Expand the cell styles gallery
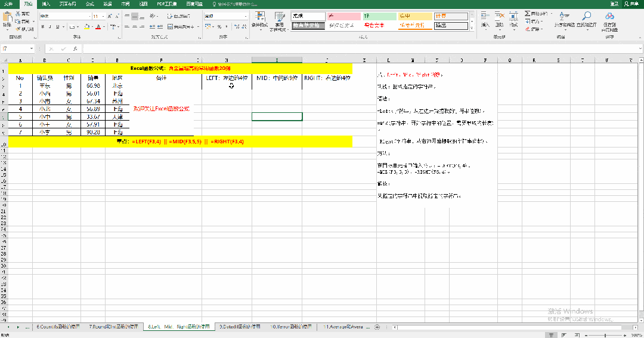 [x=472, y=29]
